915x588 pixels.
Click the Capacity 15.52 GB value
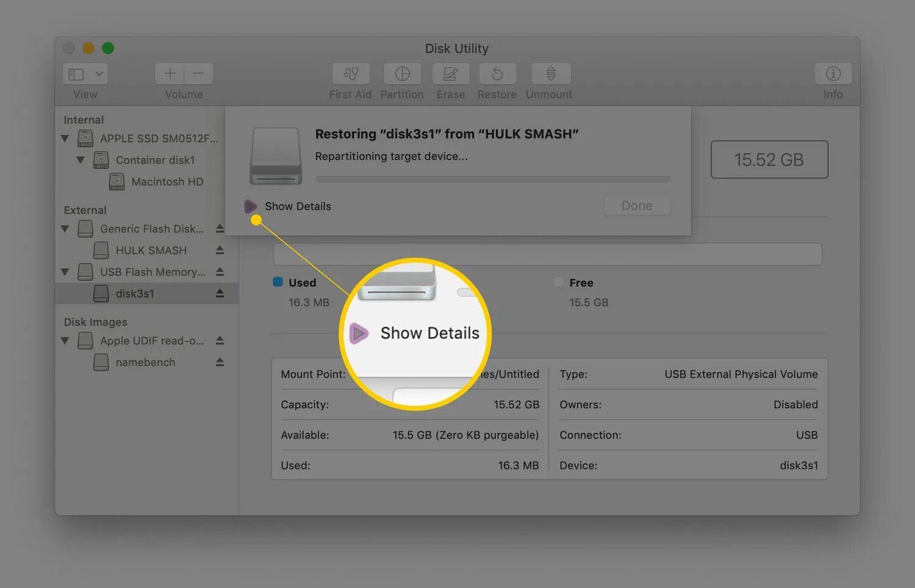click(516, 405)
